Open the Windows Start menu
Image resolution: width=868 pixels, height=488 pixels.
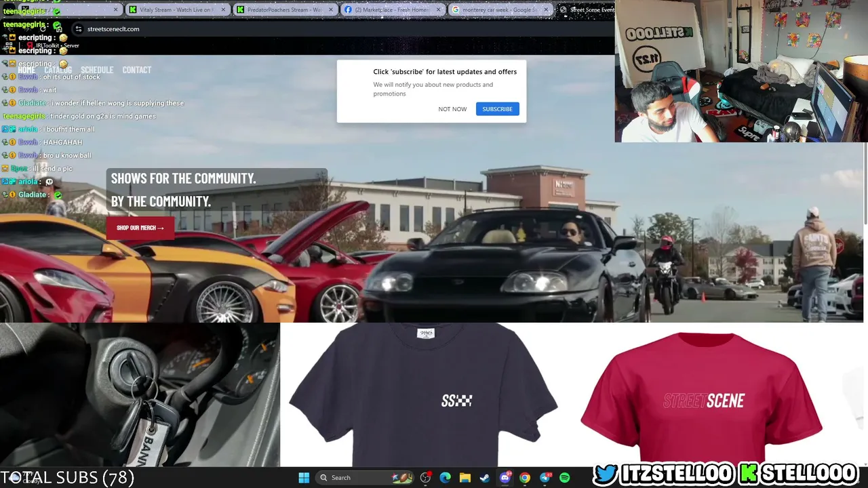304,478
